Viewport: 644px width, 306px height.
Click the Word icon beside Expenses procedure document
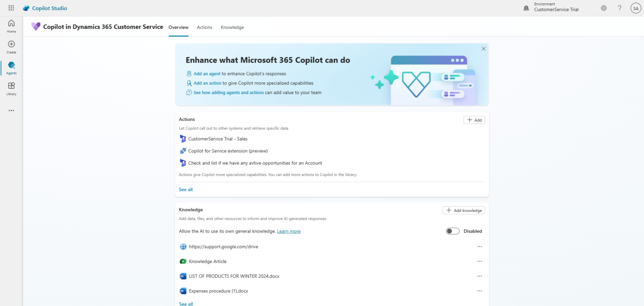(183, 290)
